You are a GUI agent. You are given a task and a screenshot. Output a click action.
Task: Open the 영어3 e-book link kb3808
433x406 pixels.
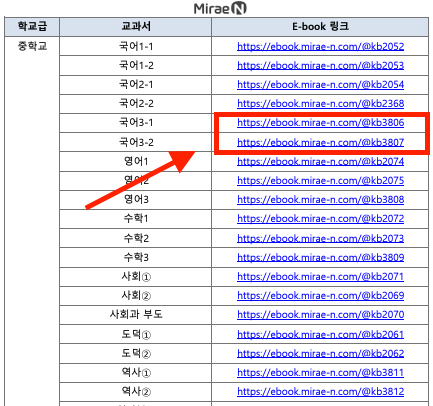point(320,199)
